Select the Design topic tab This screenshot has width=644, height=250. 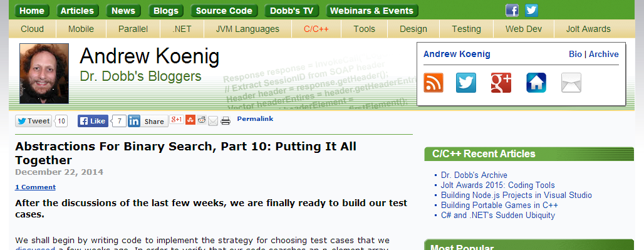[413, 29]
